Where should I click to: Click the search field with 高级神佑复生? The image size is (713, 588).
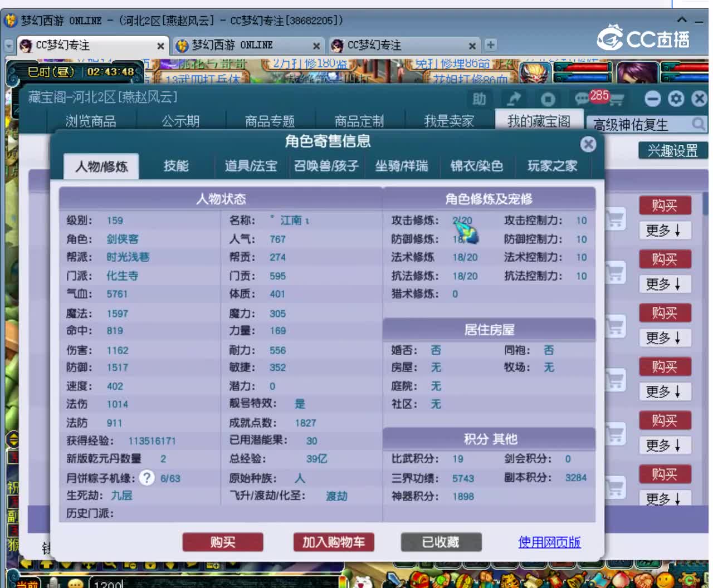click(x=638, y=124)
